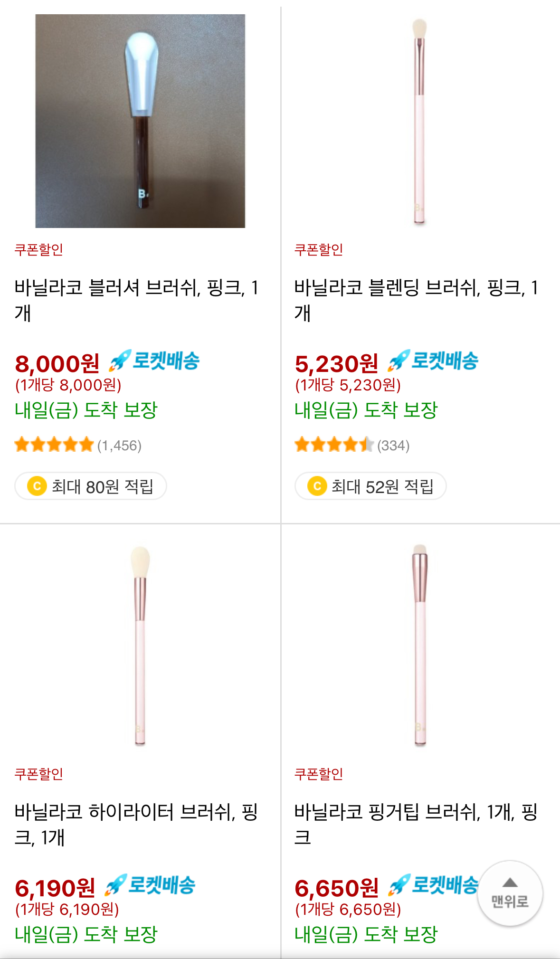
Task: Open the 바닐라코 블렌딩 브러쉬, 핑크 title link
Action: (x=416, y=300)
